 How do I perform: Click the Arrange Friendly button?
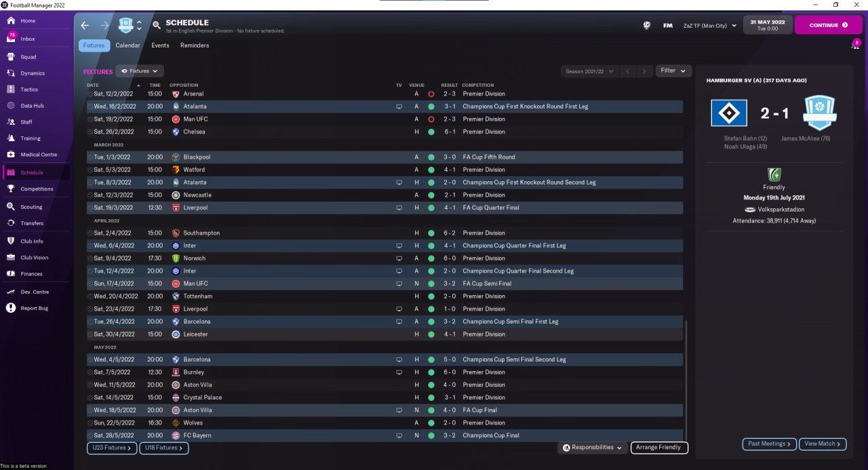659,448
